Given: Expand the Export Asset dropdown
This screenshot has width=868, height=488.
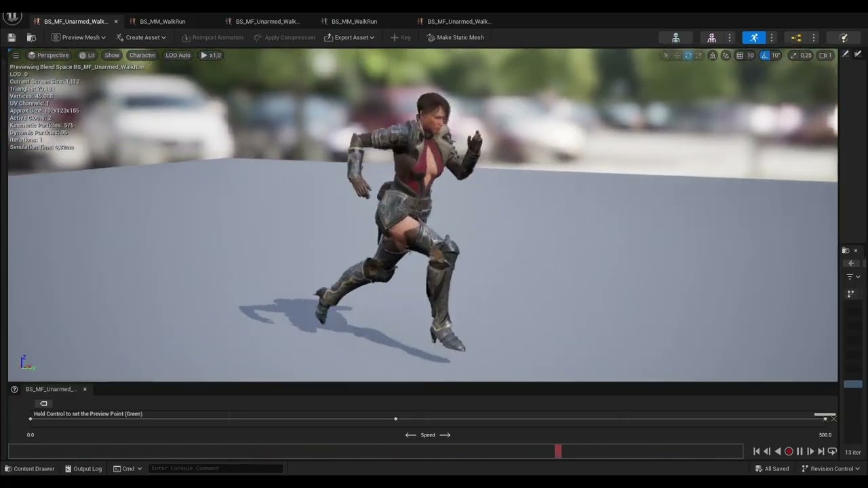Looking at the screenshot, I should point(349,37).
